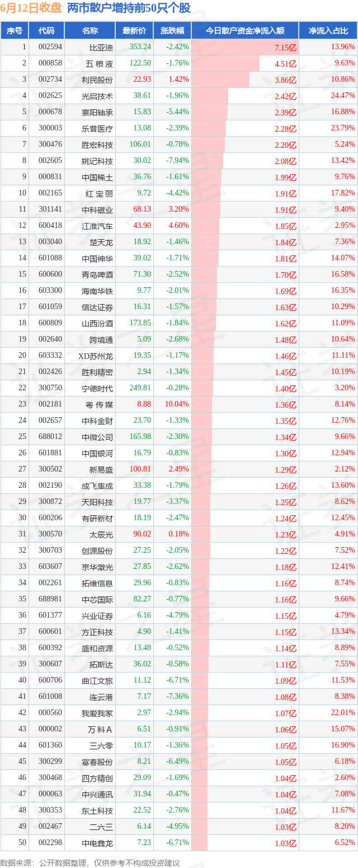Viewport: 358px width, 868px height.
Task: Click 东土科技 ratio value 11.67%
Action: point(343,810)
